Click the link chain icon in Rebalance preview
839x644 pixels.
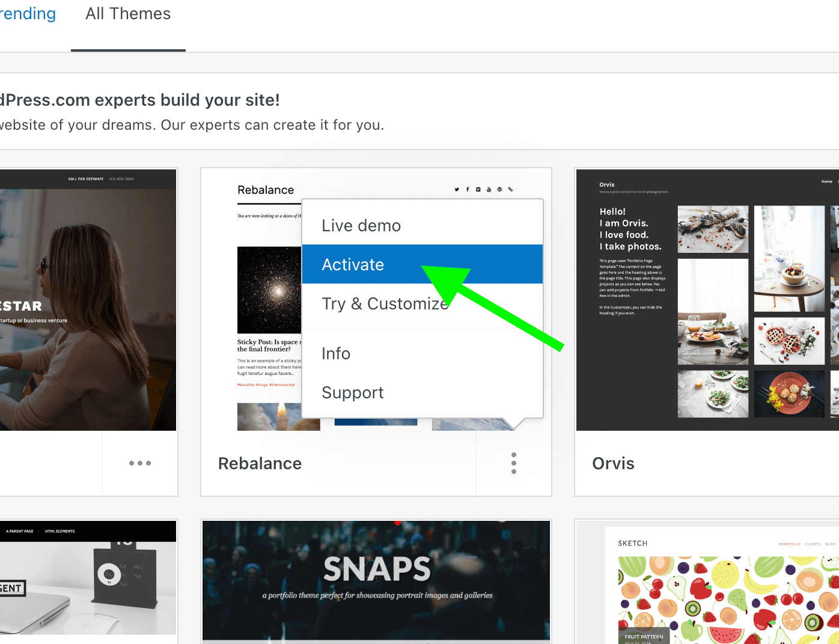510,189
